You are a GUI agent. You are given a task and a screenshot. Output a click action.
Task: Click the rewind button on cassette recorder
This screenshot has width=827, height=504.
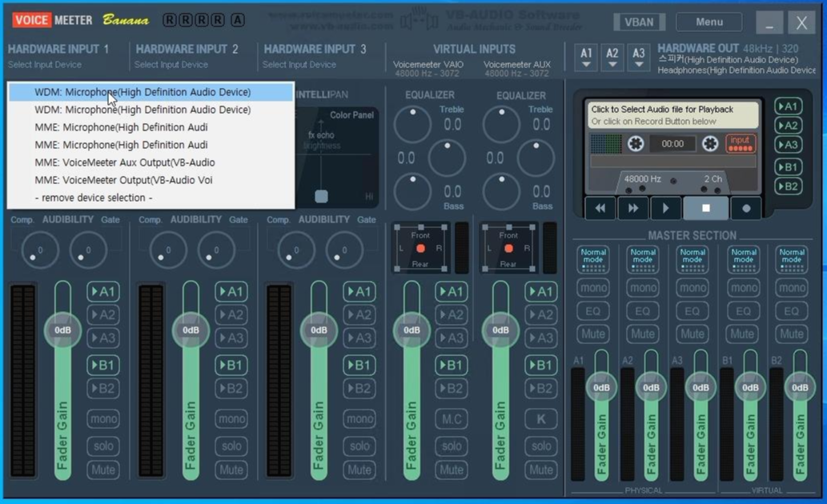point(600,208)
